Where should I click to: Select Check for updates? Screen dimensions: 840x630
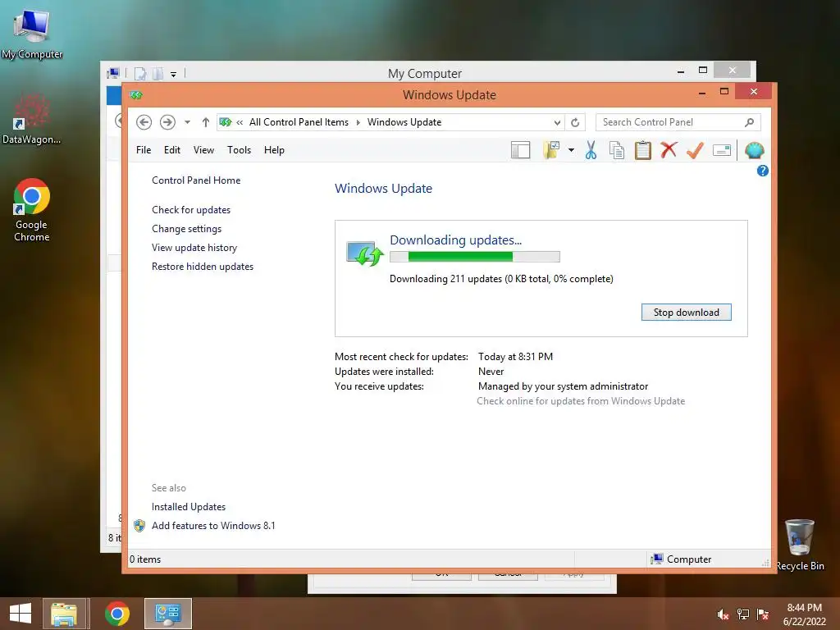point(190,210)
